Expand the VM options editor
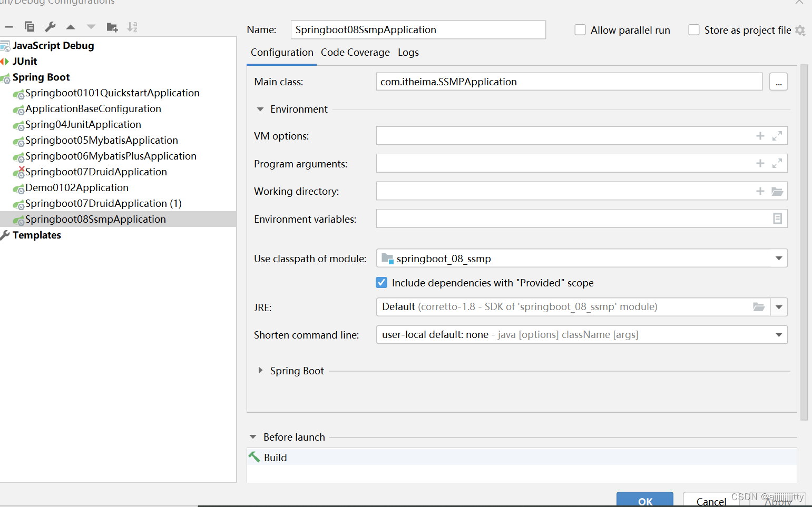This screenshot has height=507, width=812. pyautogui.click(x=777, y=135)
